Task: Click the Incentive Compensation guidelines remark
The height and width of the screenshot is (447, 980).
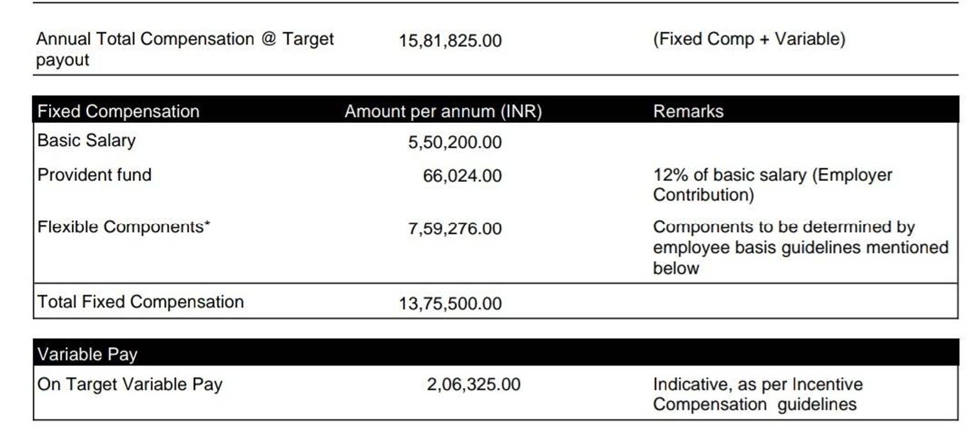Action: point(757,394)
